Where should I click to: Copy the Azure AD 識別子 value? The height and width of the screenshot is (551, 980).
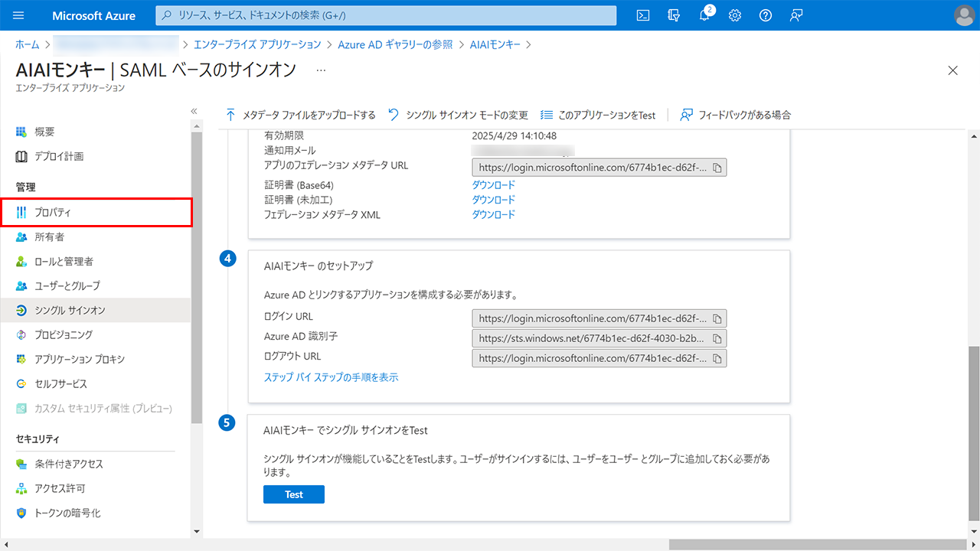pos(717,338)
